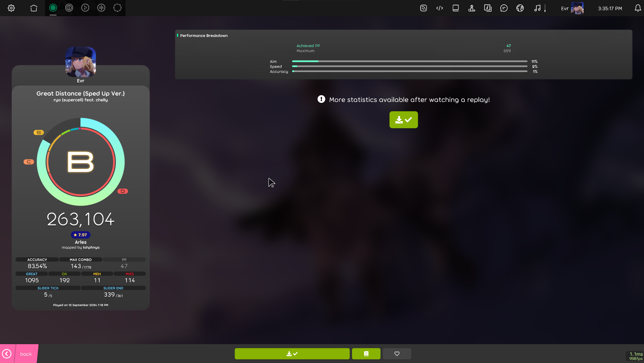Go to the home menu
The image size is (644, 363).
tap(34, 8)
